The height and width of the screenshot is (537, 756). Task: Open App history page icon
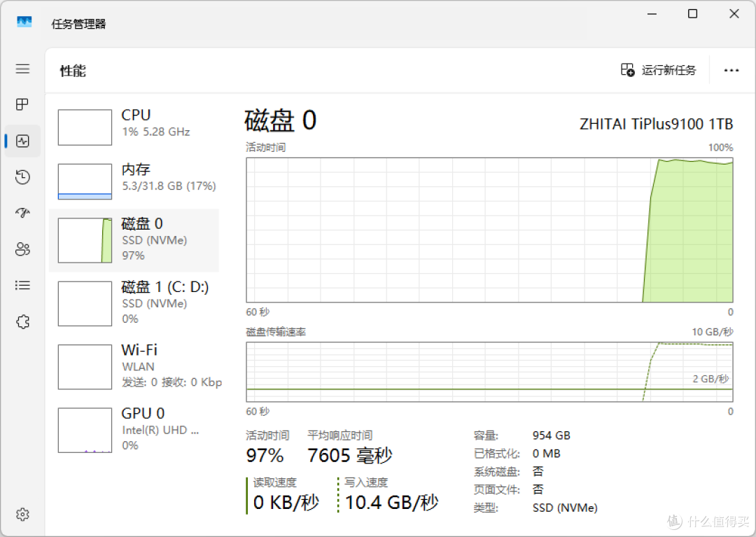pyautogui.click(x=22, y=177)
